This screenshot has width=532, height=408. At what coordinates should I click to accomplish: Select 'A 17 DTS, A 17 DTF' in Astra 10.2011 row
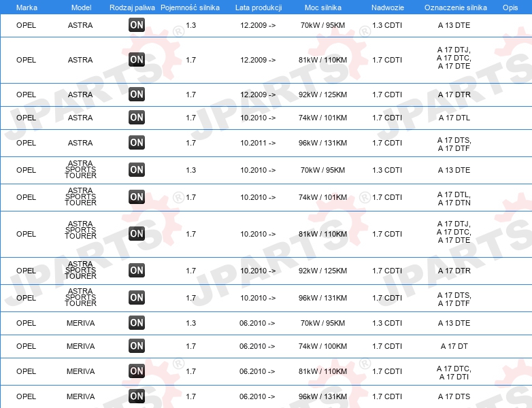point(454,144)
